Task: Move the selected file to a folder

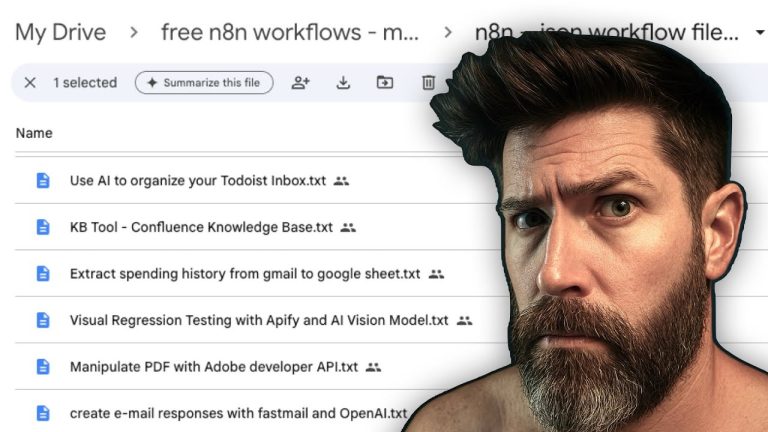Action: coord(385,82)
